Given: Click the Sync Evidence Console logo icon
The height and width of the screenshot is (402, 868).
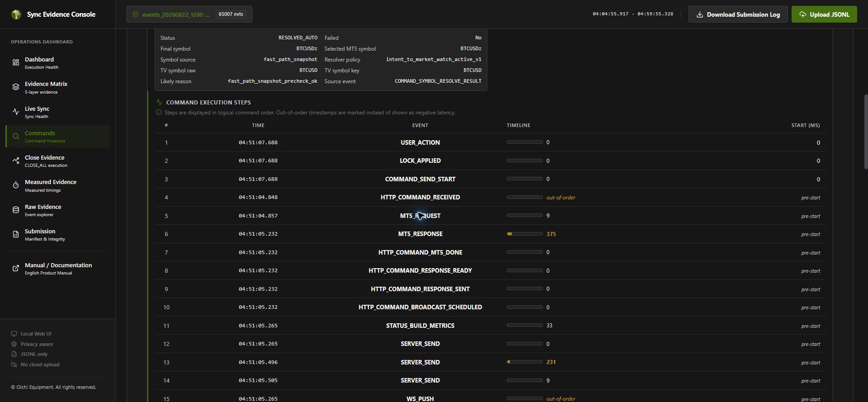Looking at the screenshot, I should pos(16,14).
